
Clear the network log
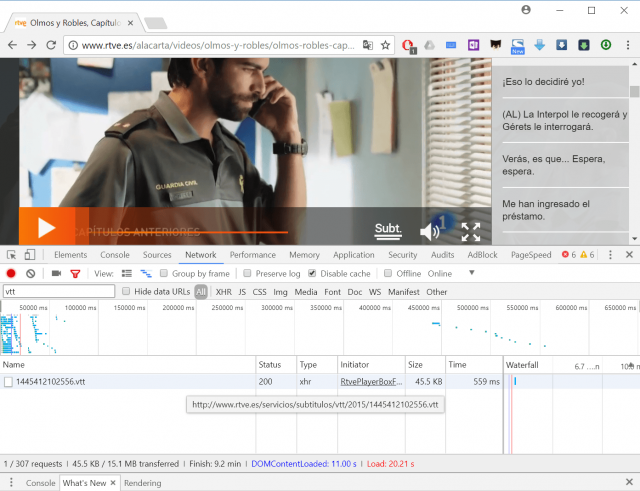31,273
